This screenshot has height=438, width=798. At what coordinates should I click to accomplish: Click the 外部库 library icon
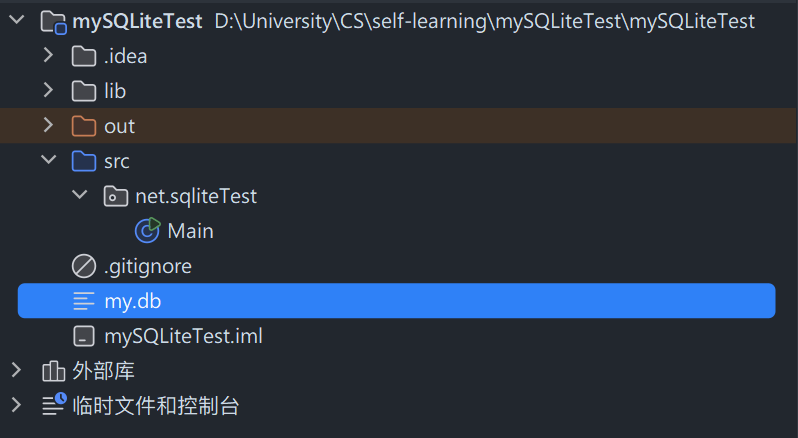point(54,371)
